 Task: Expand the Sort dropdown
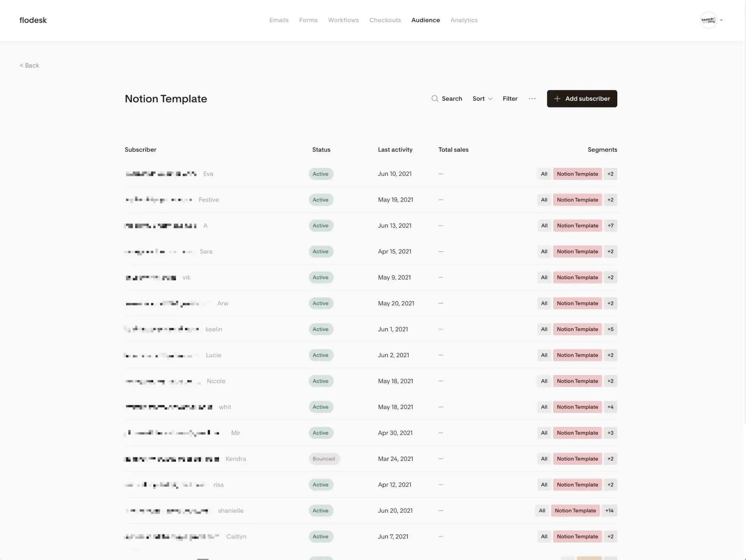coord(482,98)
